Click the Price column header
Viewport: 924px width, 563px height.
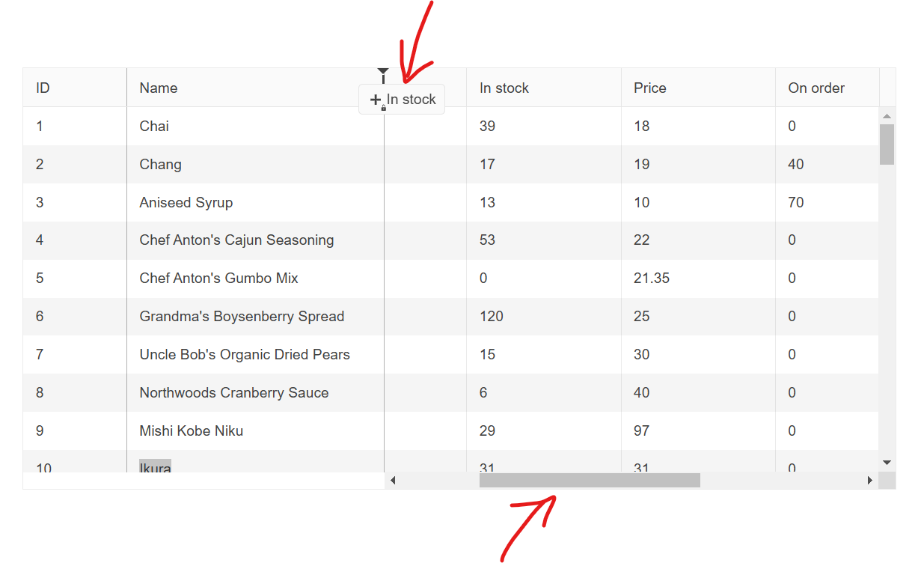[650, 88]
